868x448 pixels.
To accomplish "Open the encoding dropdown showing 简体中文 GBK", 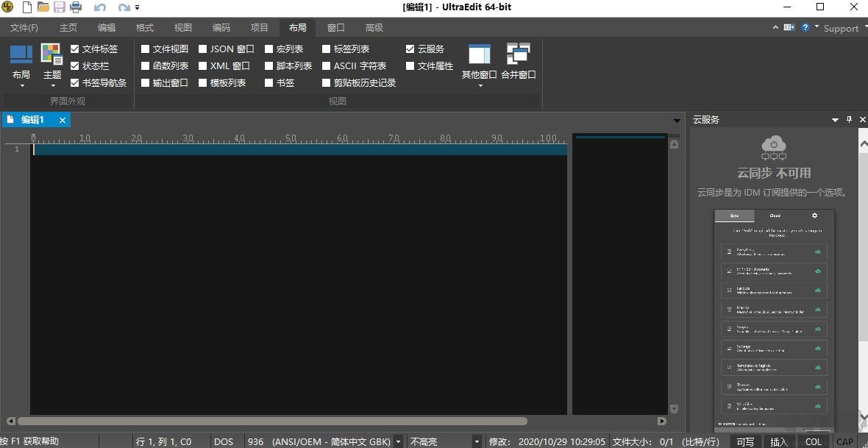I will [398, 441].
